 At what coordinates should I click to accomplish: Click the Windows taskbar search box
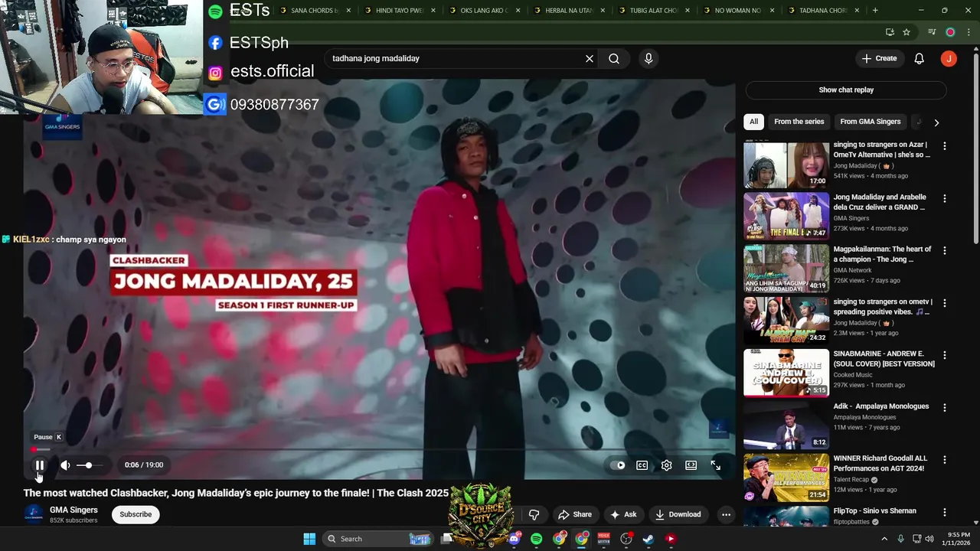click(x=379, y=539)
